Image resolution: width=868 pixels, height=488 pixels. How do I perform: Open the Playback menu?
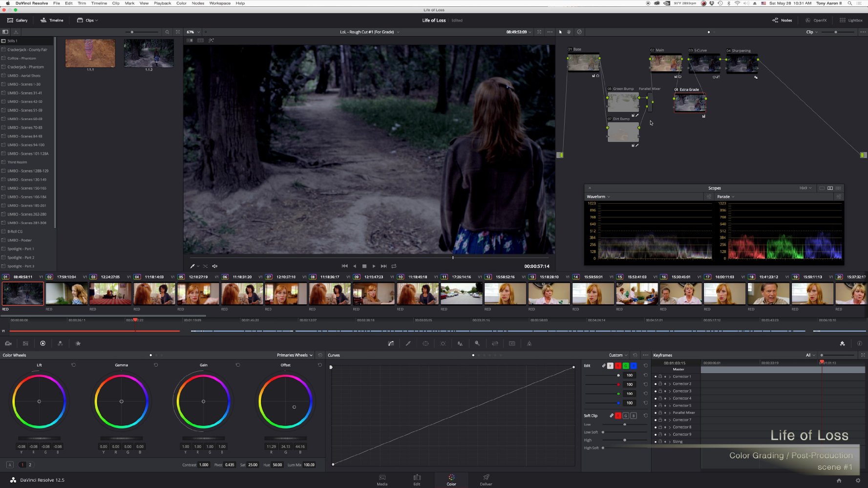pos(163,3)
